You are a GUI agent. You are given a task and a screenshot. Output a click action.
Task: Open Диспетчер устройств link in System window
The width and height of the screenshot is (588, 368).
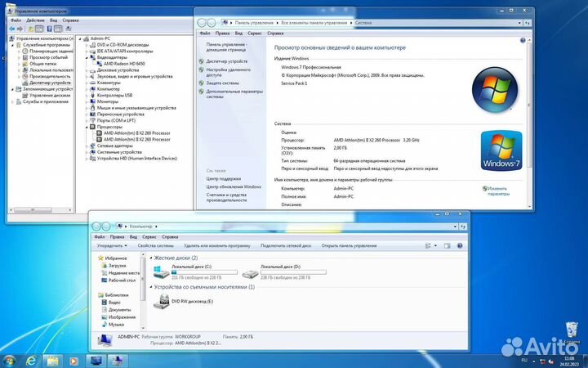coord(226,61)
